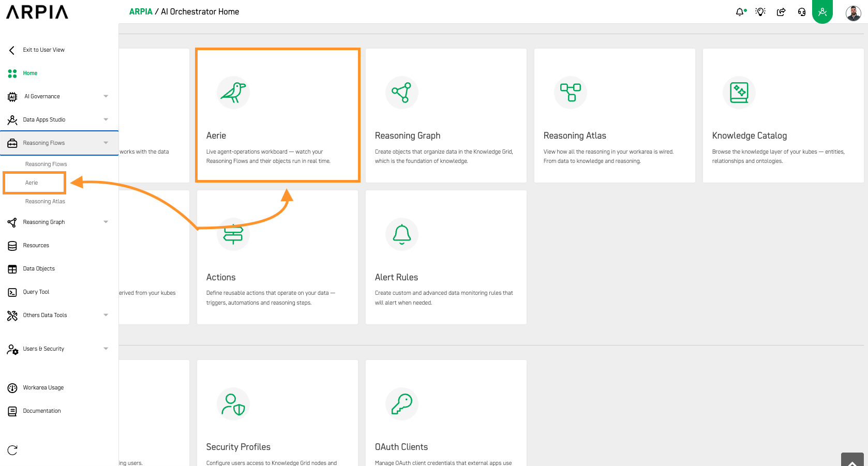Select Reasoning Atlas submenu item

point(45,201)
